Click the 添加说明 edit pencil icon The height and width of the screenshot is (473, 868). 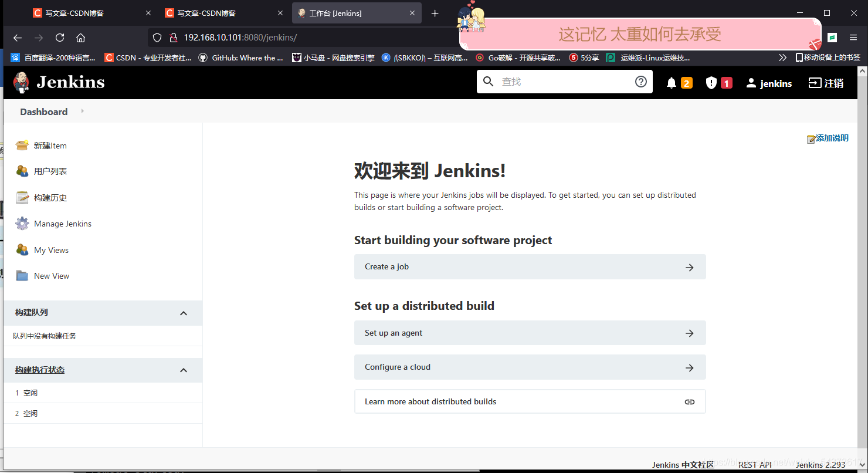point(811,139)
